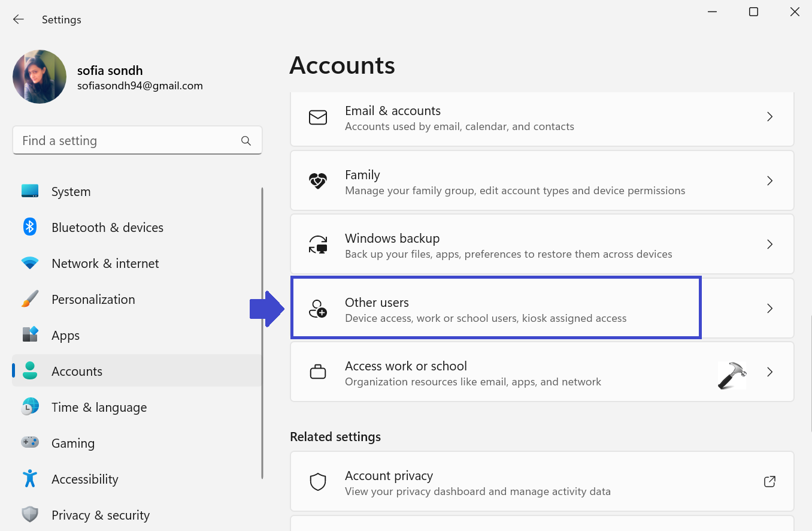Open the Gaming controller icon
This screenshot has width=812, height=531.
[30, 442]
